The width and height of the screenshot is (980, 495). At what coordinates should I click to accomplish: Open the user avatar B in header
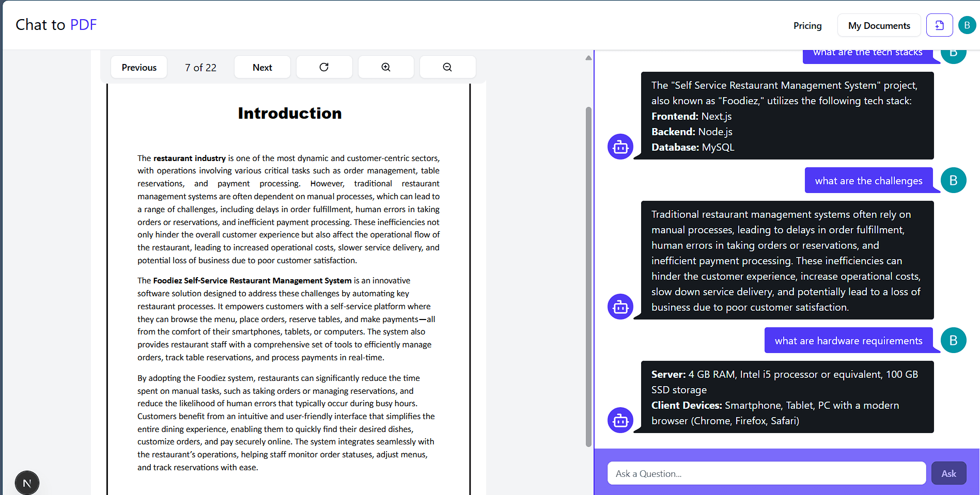pos(967,25)
